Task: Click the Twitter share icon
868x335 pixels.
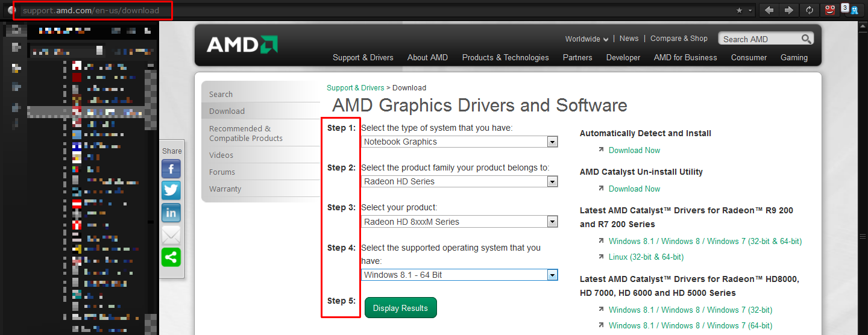Action: click(x=171, y=190)
